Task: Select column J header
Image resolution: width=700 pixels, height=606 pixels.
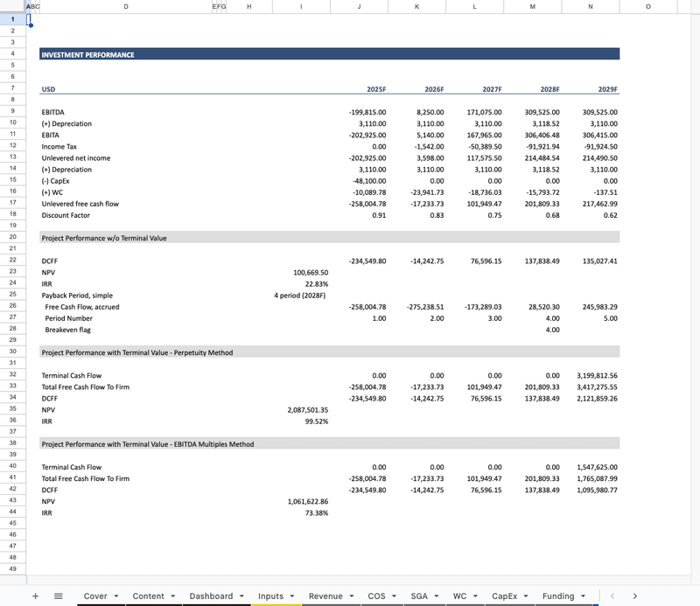Action: 359,6
